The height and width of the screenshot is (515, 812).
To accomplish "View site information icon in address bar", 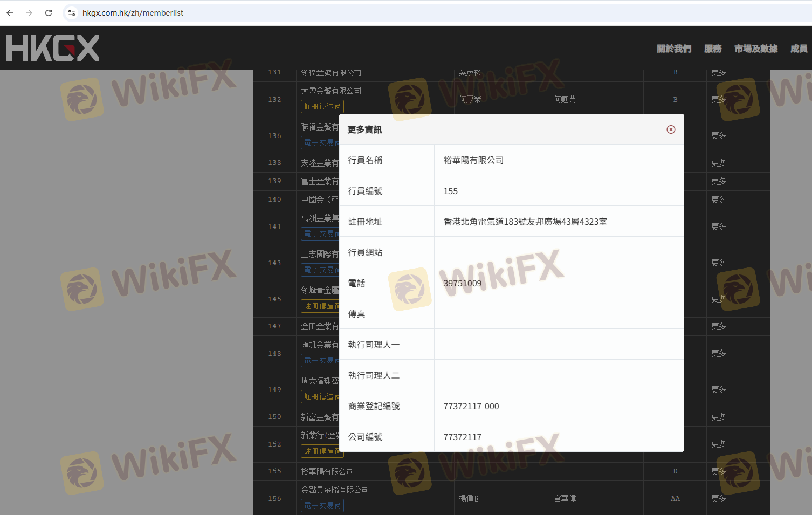I will [x=72, y=13].
